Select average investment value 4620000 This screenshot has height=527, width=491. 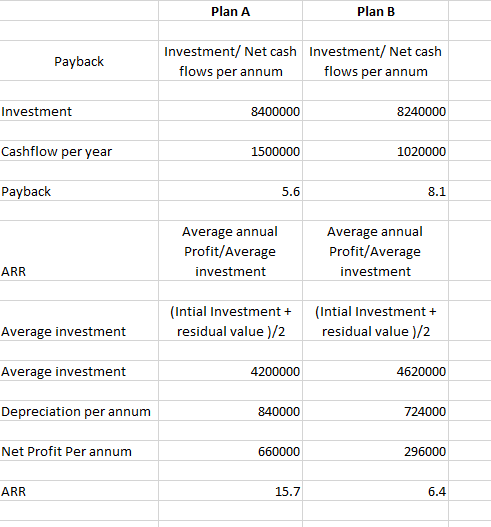[x=375, y=371]
